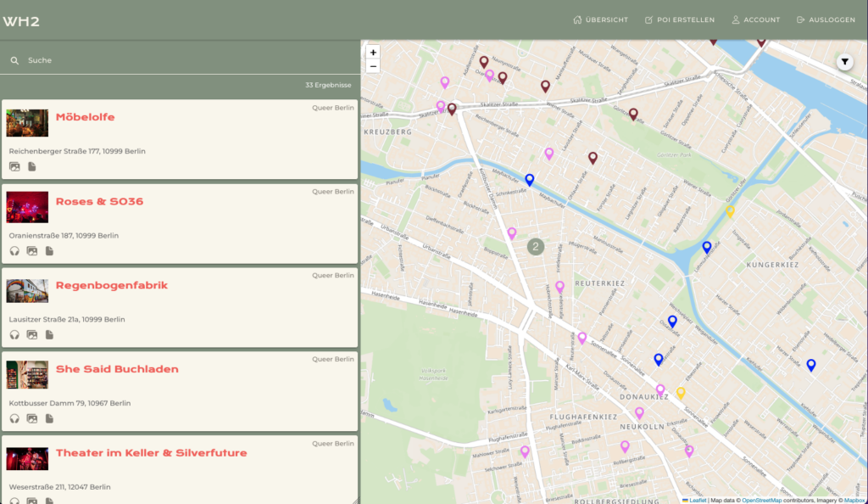The image size is (868, 504).
Task: Go to POI Erstellen page
Action: tap(679, 20)
